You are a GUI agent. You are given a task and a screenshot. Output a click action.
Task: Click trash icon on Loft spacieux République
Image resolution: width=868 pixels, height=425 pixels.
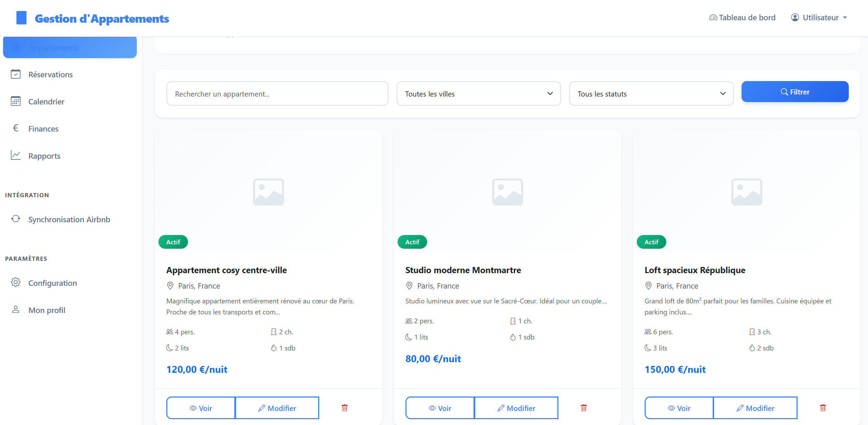pos(823,408)
